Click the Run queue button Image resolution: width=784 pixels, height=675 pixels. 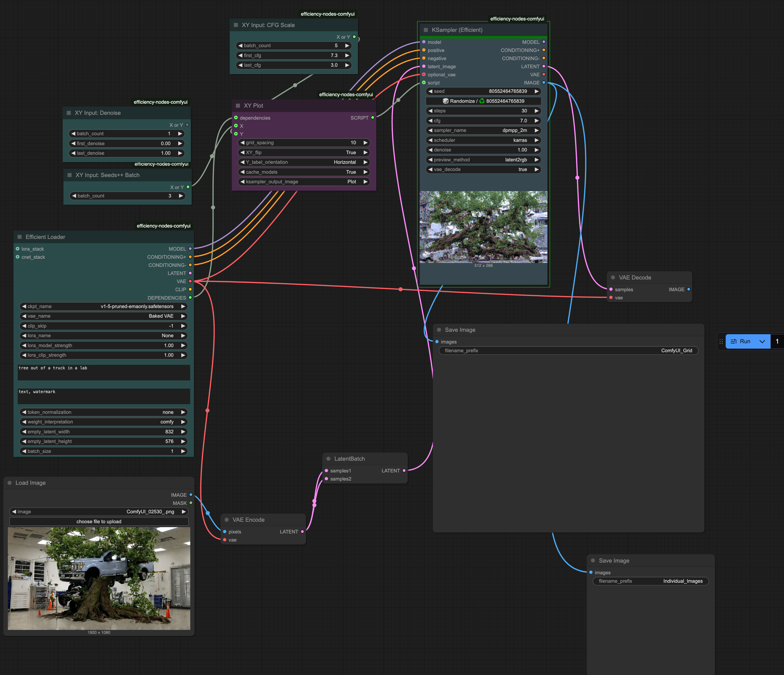pyautogui.click(x=741, y=341)
